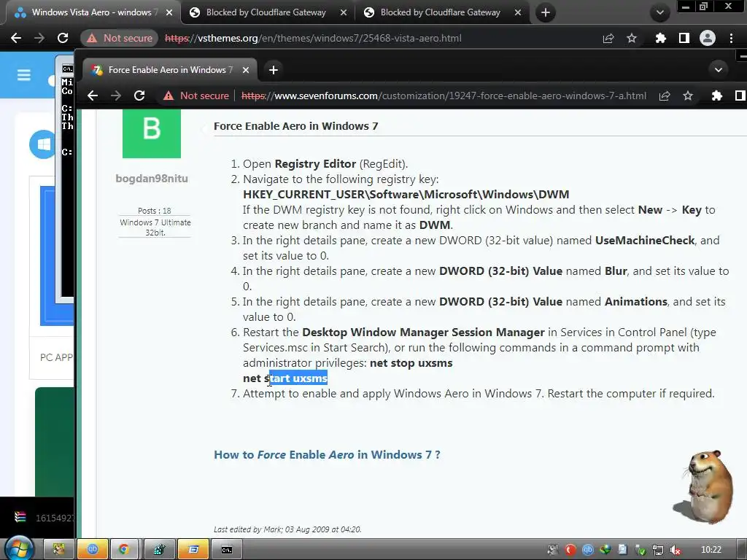
Task: Reload the vsthemes.org page
Action: click(63, 38)
